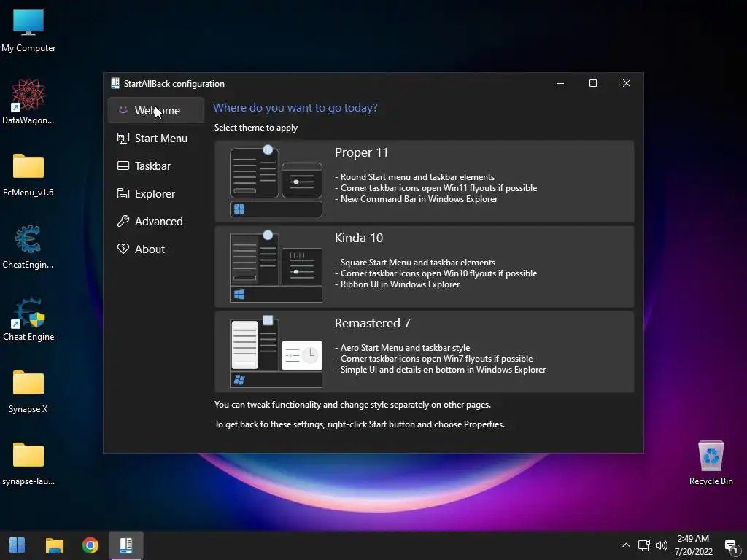This screenshot has width=747, height=560.
Task: Switch to the Start Menu settings page
Action: (156, 138)
